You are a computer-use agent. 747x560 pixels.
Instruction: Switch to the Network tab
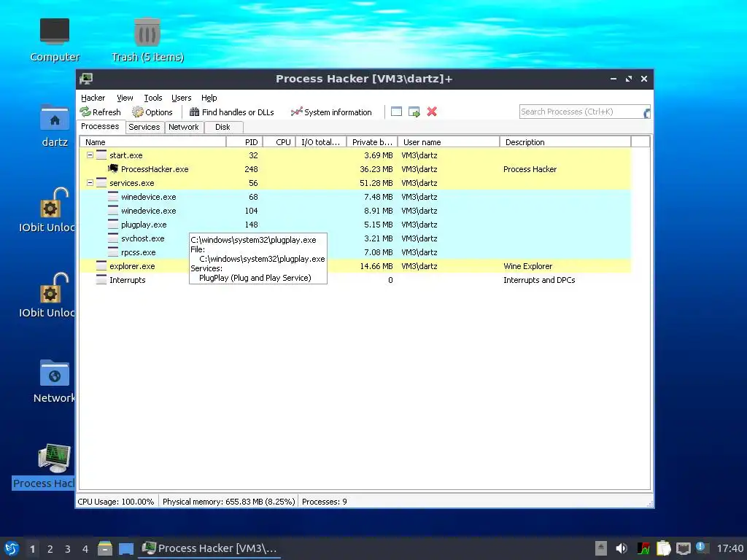click(184, 127)
